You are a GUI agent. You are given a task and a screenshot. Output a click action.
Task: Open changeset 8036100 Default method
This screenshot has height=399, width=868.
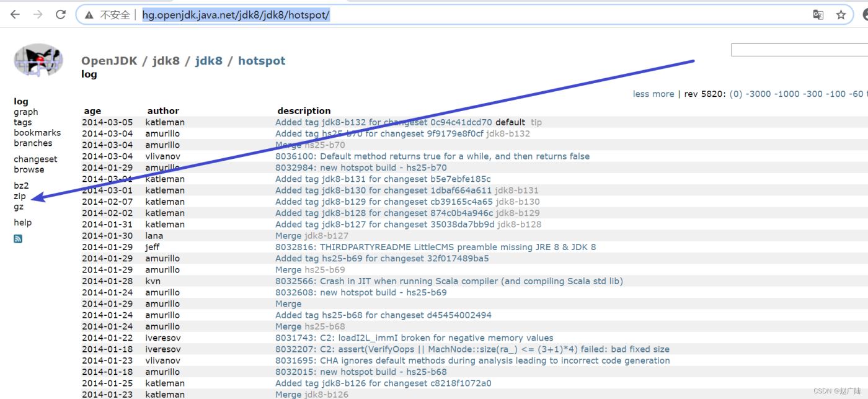433,156
